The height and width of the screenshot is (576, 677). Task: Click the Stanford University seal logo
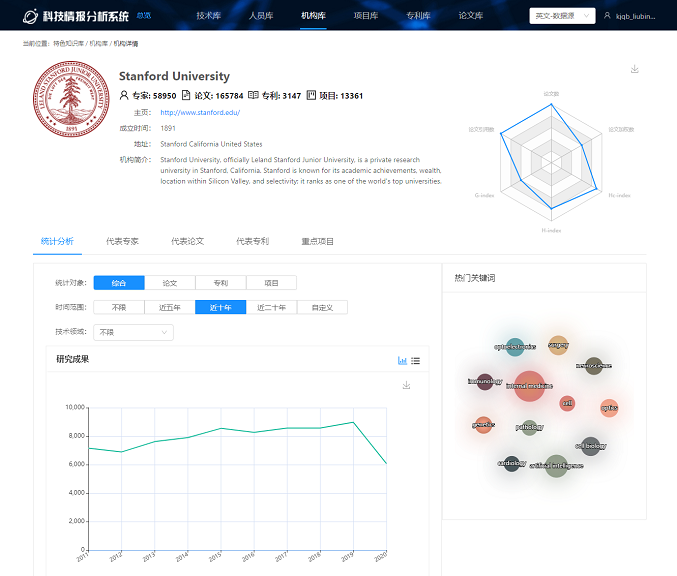[x=71, y=99]
